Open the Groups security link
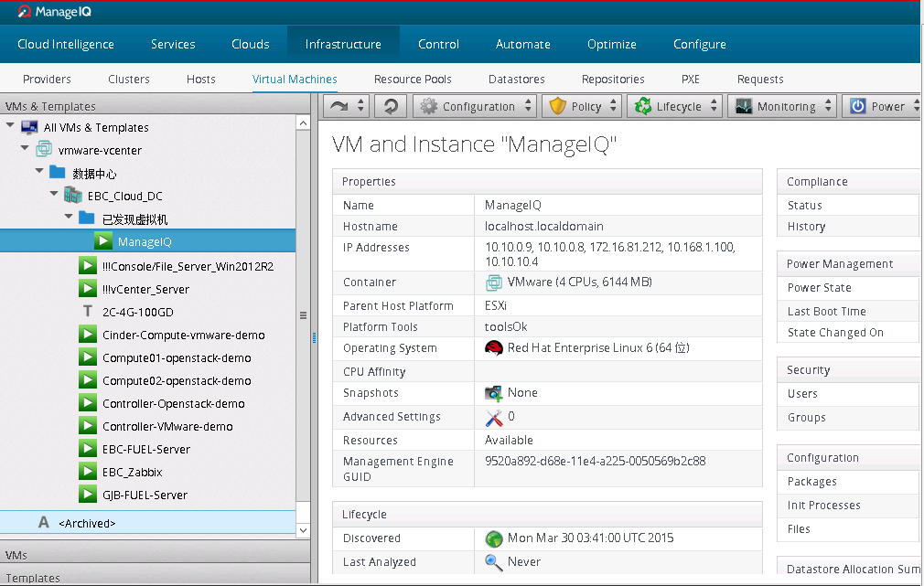Viewport: 924px width, 586px height. pos(807,418)
